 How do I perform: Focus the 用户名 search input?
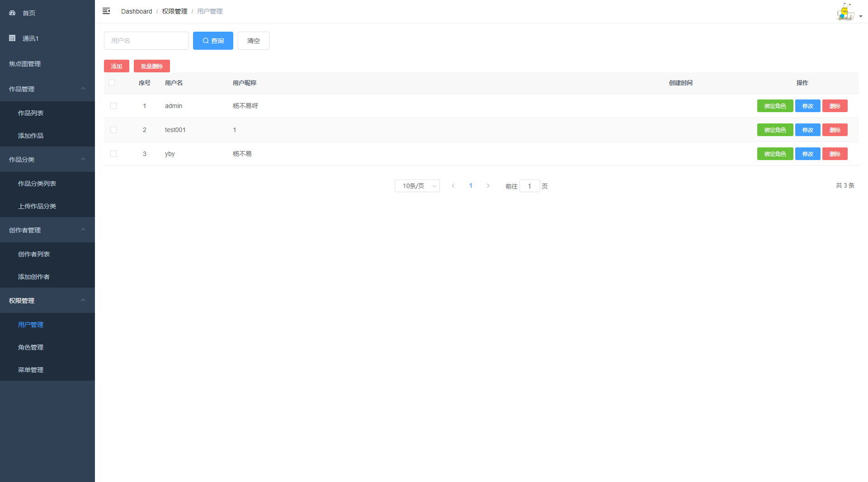(146, 41)
